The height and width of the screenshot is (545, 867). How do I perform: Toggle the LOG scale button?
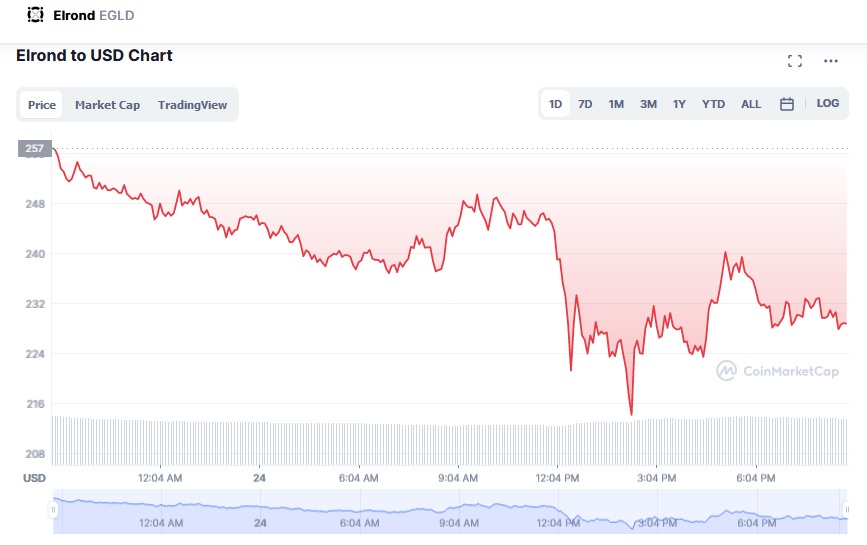pyautogui.click(x=828, y=104)
